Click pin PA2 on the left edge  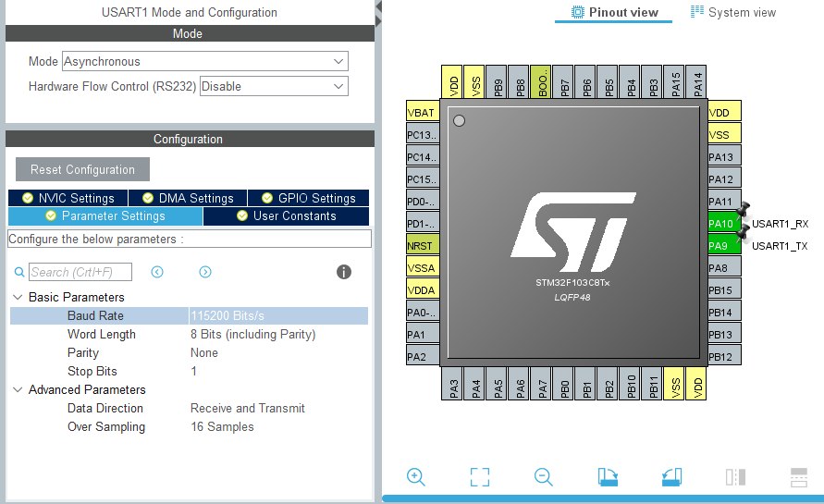click(x=423, y=356)
